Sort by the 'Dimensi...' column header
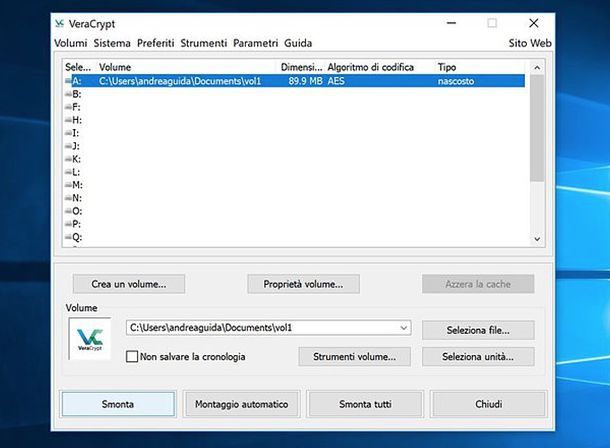Image resolution: width=610 pixels, height=448 pixels. 302,67
